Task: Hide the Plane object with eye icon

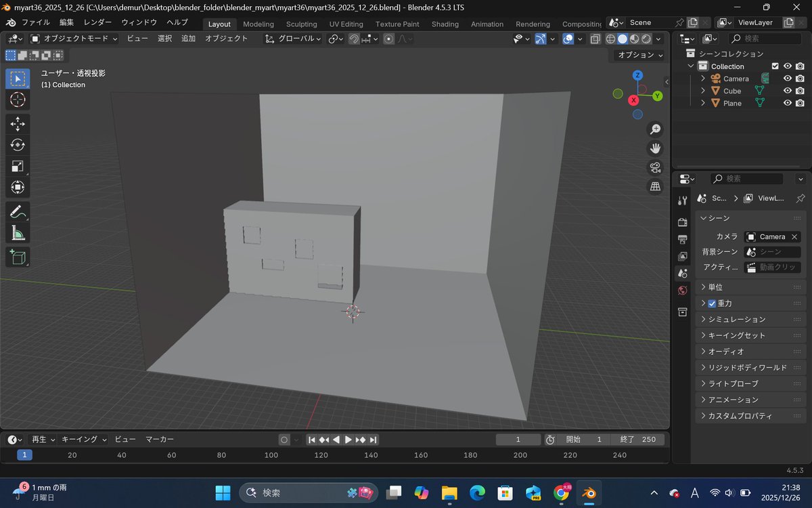Action: tap(788, 103)
